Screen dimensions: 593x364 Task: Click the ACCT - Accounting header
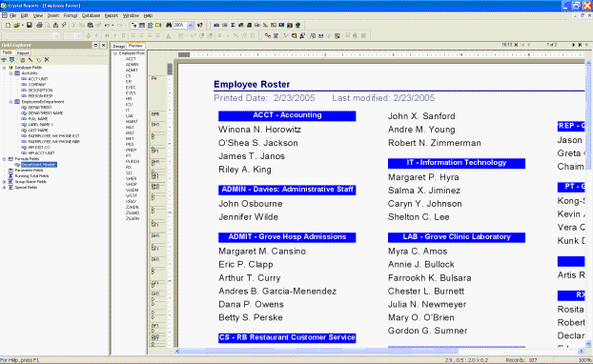(287, 115)
